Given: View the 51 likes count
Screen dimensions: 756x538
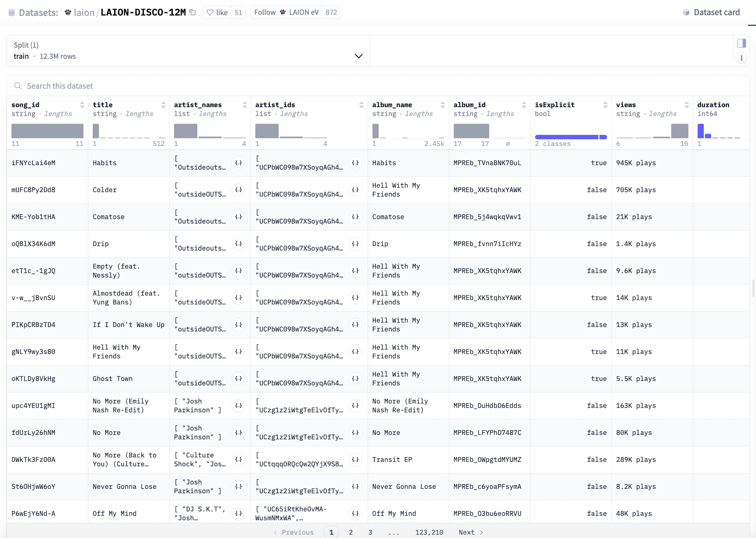Looking at the screenshot, I should 238,13.
